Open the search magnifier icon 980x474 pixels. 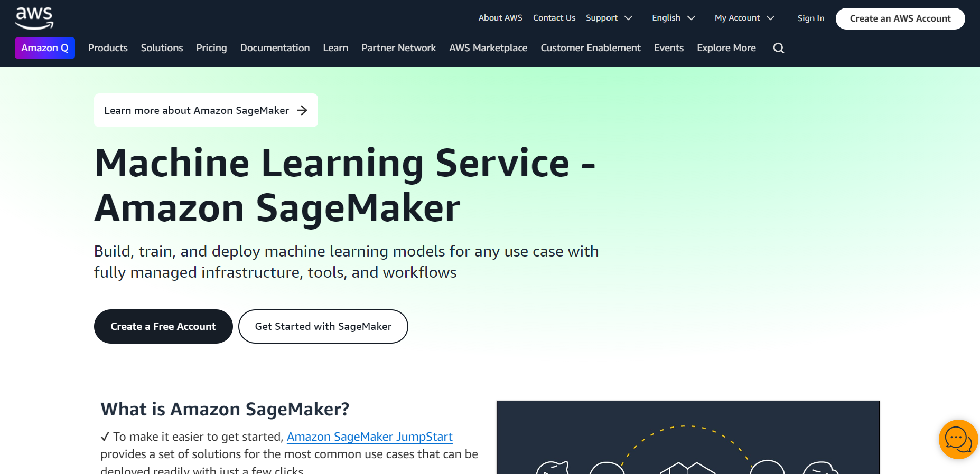tap(778, 48)
